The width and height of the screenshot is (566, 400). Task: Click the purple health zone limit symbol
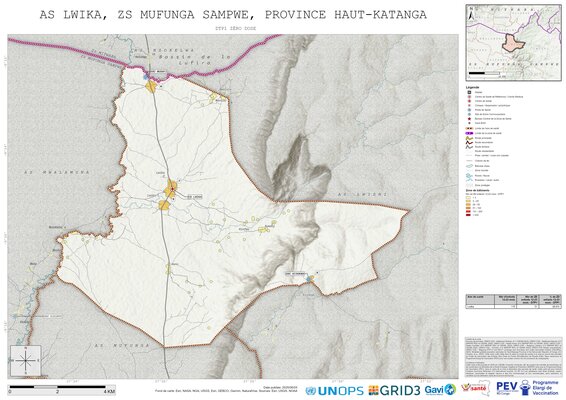pos(469,133)
